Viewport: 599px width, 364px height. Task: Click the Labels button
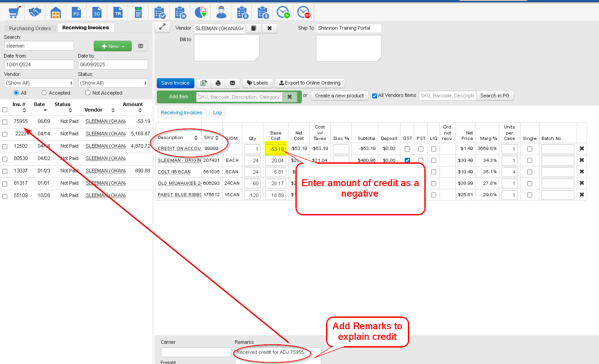click(257, 83)
